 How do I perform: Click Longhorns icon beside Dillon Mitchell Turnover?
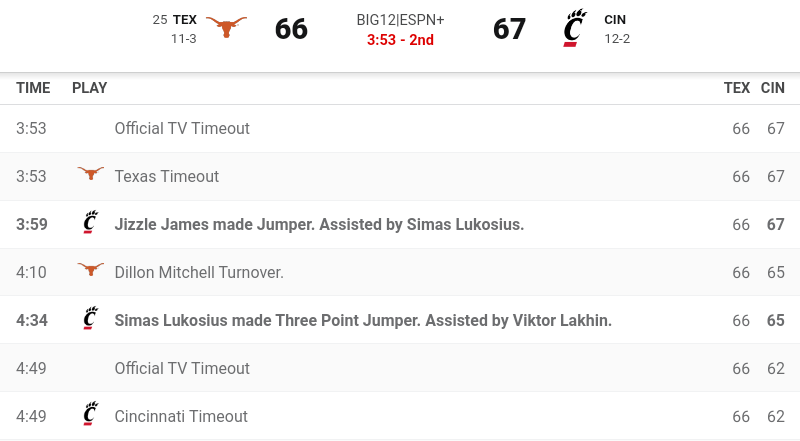coord(90,271)
